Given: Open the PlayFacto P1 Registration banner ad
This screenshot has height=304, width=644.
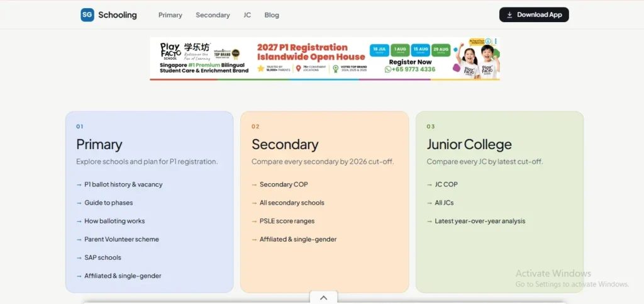Looking at the screenshot, I should (x=325, y=59).
